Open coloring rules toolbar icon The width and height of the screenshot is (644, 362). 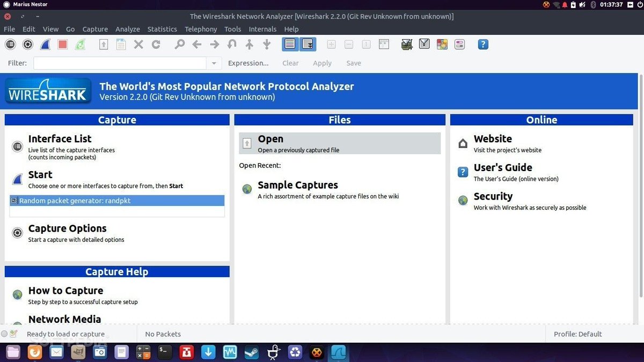[442, 45]
